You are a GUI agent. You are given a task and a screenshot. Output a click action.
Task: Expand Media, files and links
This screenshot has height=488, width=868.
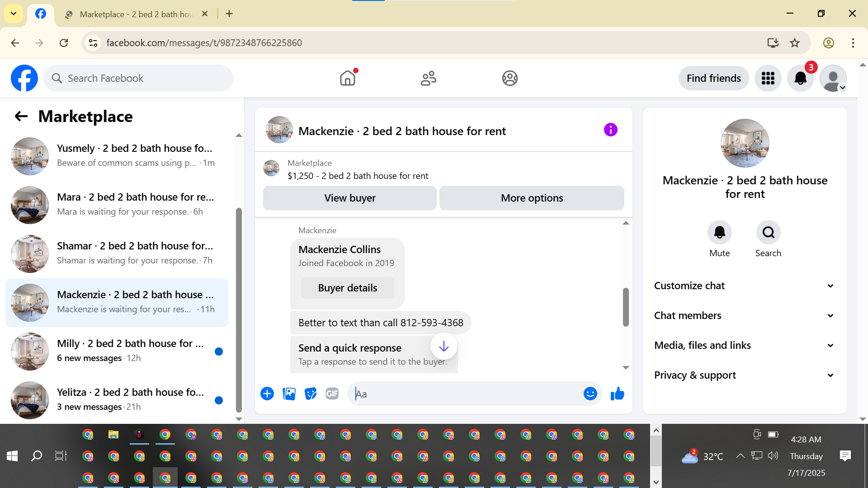[744, 345]
